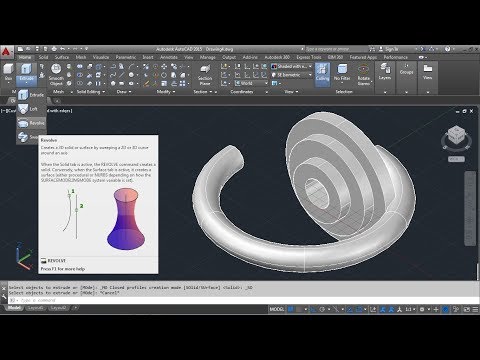This screenshot has height=360, width=480.
Task: Click the Hardware Acceleration icon in status bar
Action: [445, 309]
